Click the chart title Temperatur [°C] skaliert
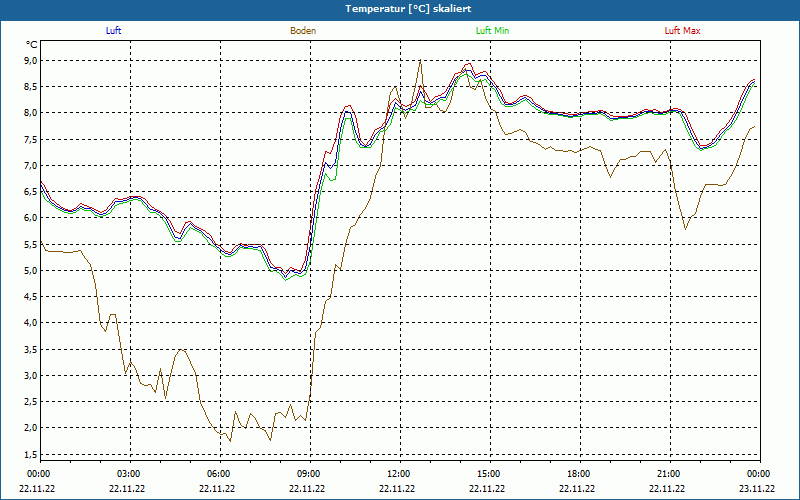 click(408, 9)
